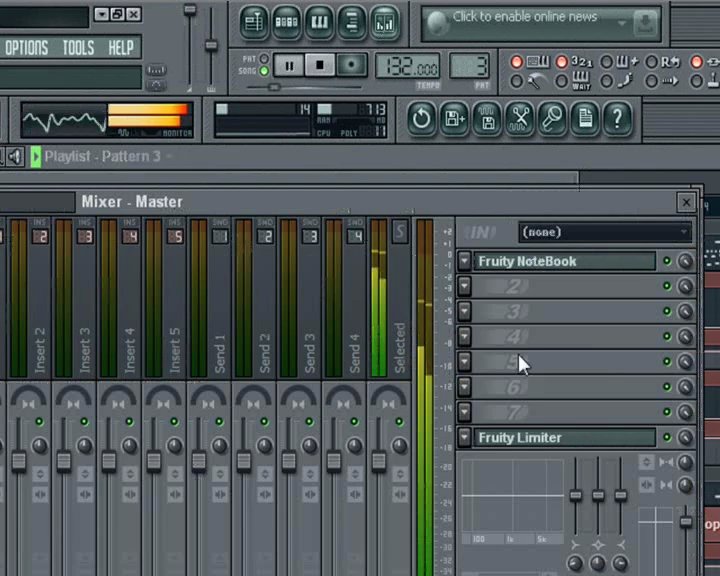Click the green play arrow beside Playlist
Image resolution: width=720 pixels, height=576 pixels.
pos(35,157)
